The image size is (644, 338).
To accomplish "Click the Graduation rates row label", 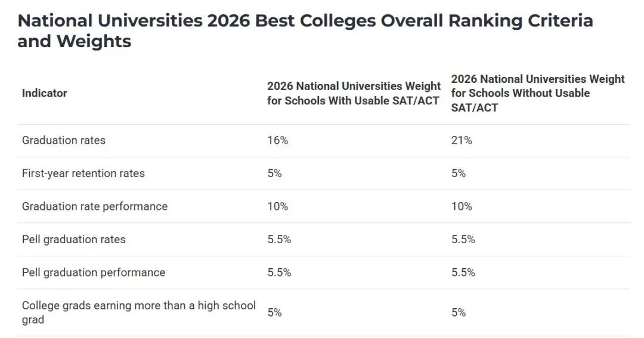I will click(x=64, y=141).
